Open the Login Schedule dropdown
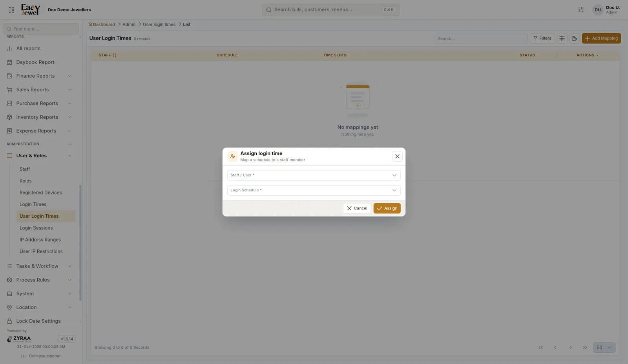Screen dimensions: 628x364 coord(314,190)
